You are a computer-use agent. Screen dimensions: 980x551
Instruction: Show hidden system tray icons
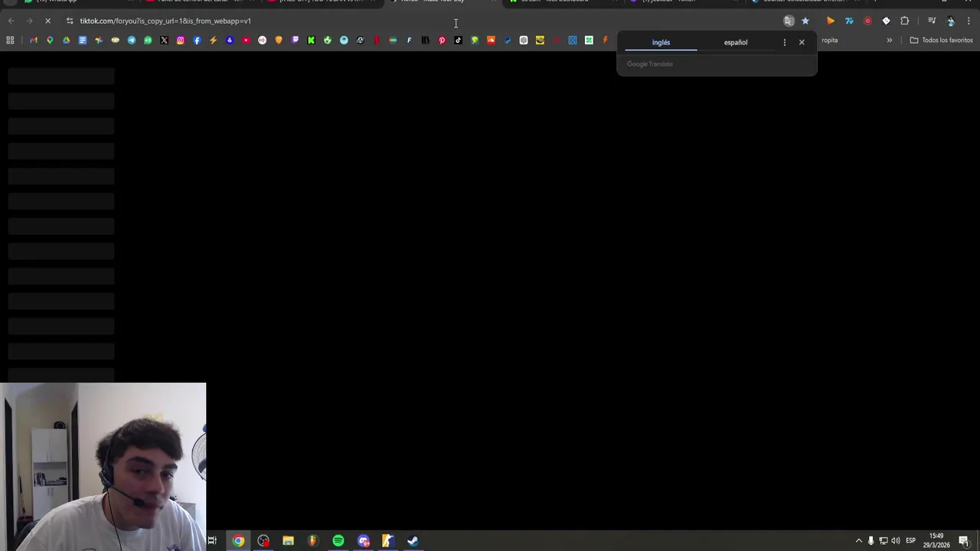tap(858, 541)
